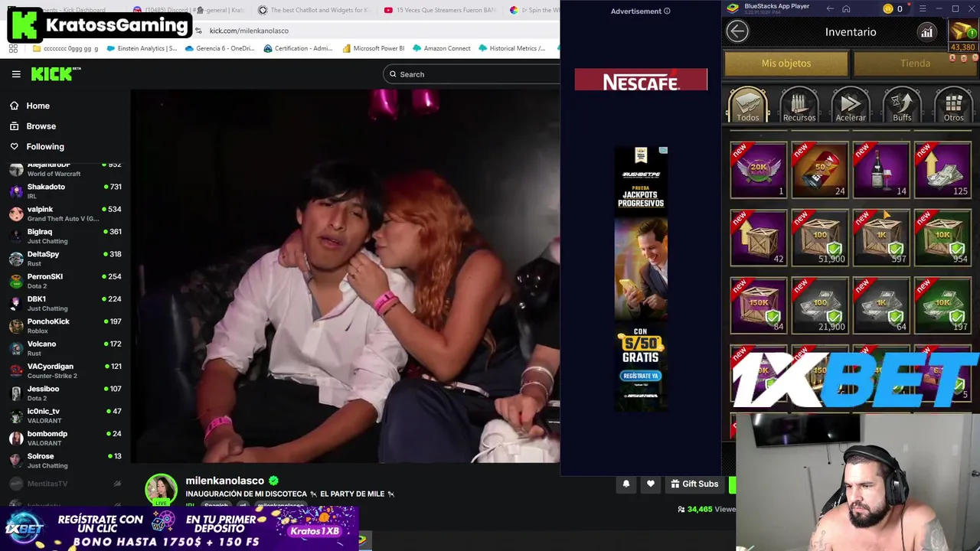This screenshot has width=980, height=551.
Task: Select the cash stack item with count 125
Action: tap(942, 170)
